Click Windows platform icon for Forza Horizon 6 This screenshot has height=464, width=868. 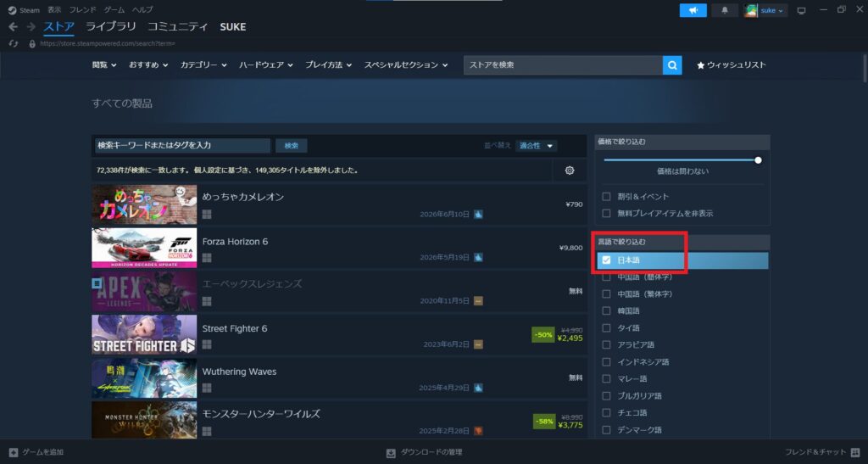(x=207, y=258)
